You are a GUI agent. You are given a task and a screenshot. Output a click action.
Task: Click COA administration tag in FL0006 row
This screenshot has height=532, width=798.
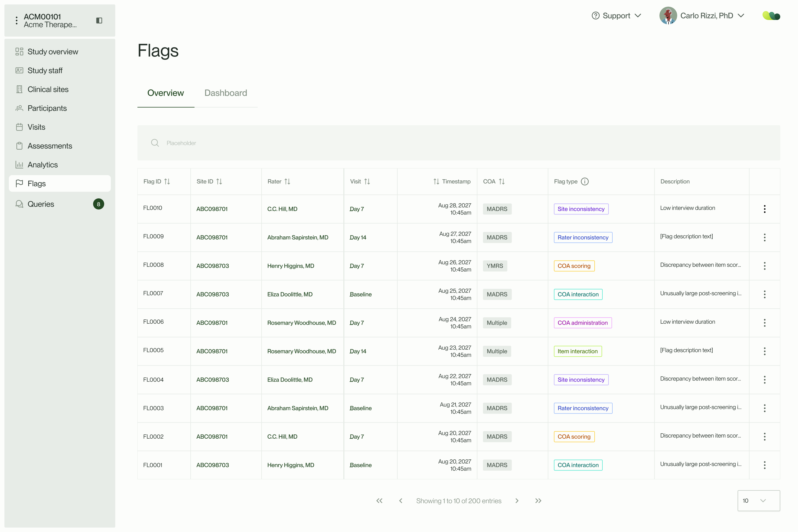tap(582, 323)
